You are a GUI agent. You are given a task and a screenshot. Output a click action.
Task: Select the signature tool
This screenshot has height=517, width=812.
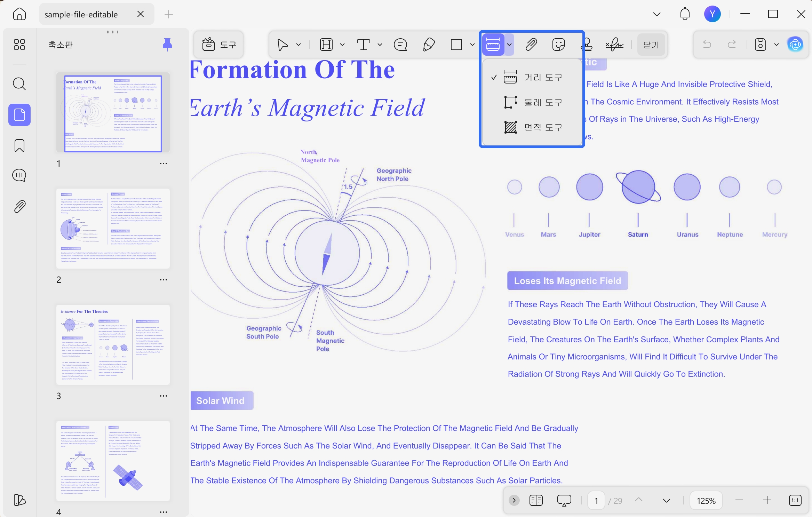(614, 45)
